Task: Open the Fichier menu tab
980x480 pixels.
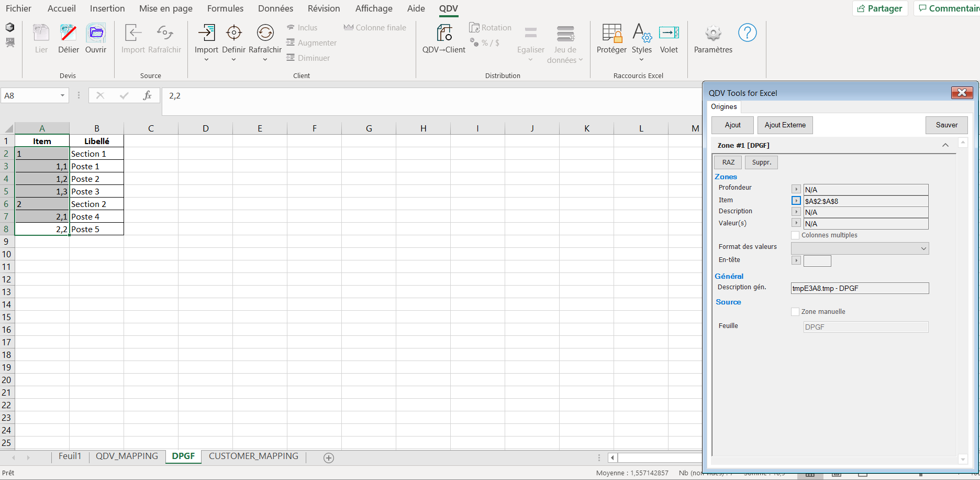Action: click(x=18, y=8)
